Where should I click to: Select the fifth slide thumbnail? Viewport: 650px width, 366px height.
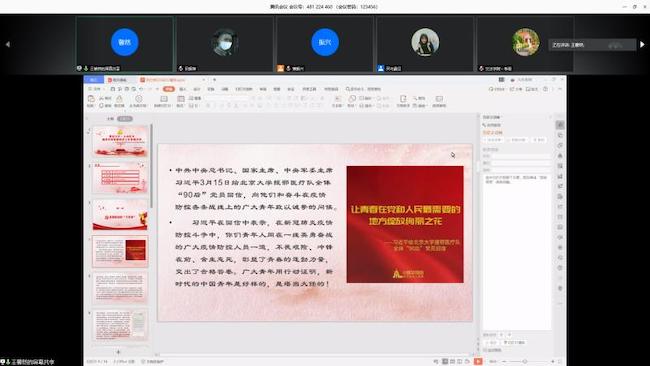tap(120, 288)
